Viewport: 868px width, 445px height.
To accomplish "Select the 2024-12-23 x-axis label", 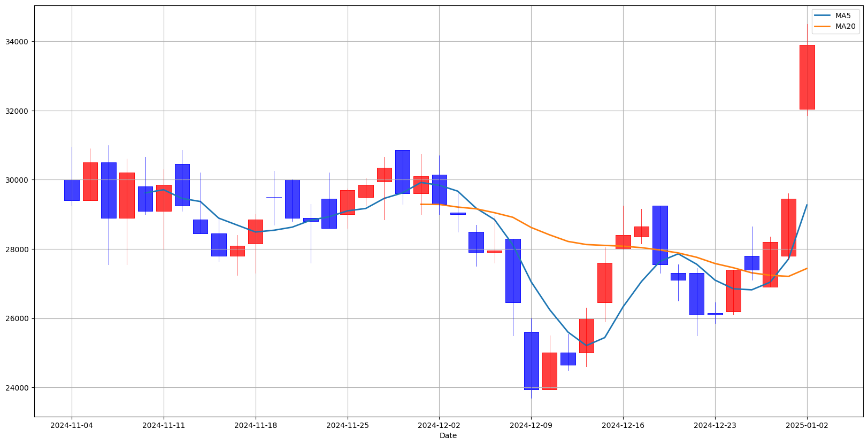I will coord(715,425).
